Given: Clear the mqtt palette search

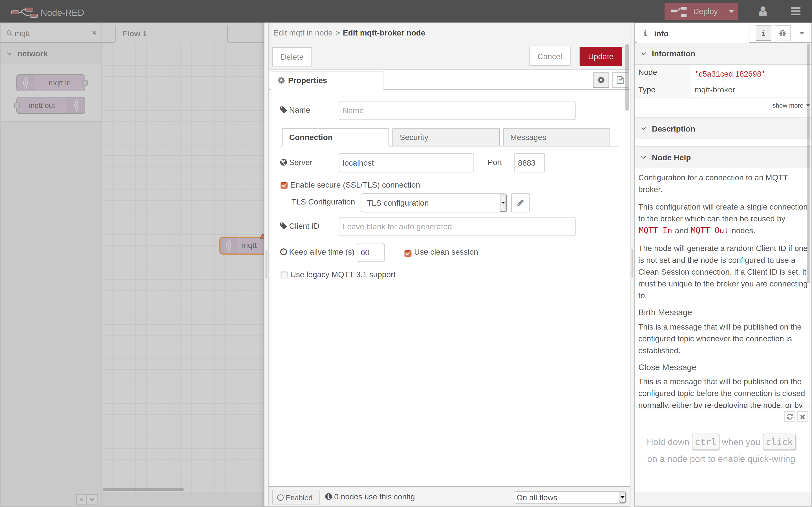Looking at the screenshot, I should coord(94,32).
